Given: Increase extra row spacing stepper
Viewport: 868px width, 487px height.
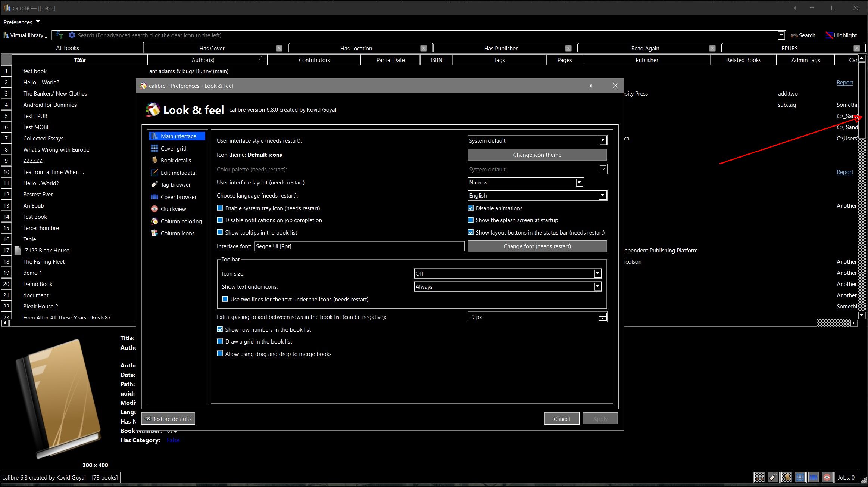Looking at the screenshot, I should (x=603, y=314).
